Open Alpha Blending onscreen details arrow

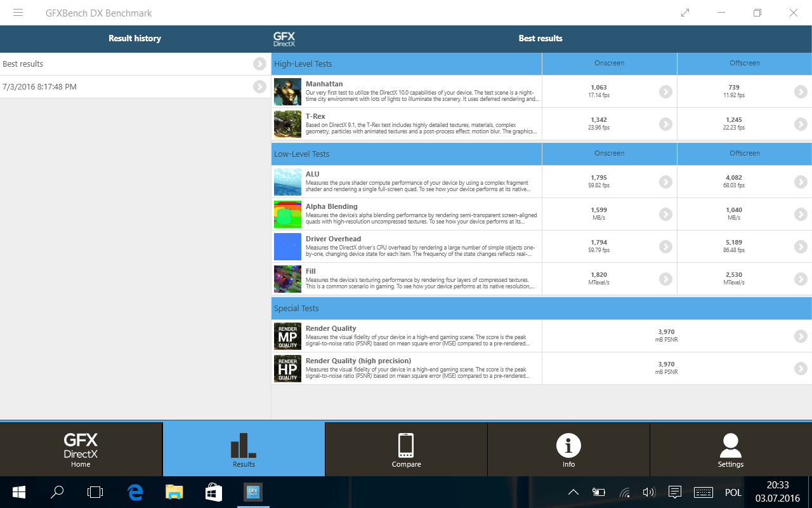point(665,214)
